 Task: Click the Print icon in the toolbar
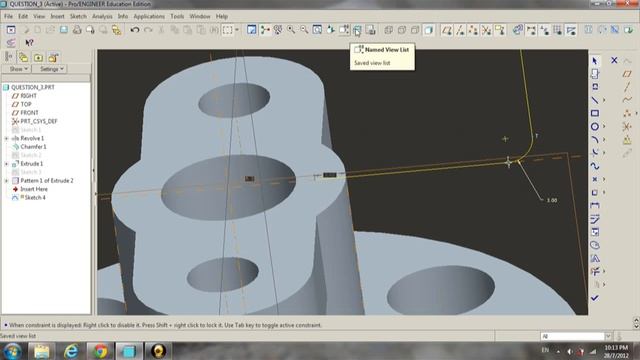coord(77,30)
